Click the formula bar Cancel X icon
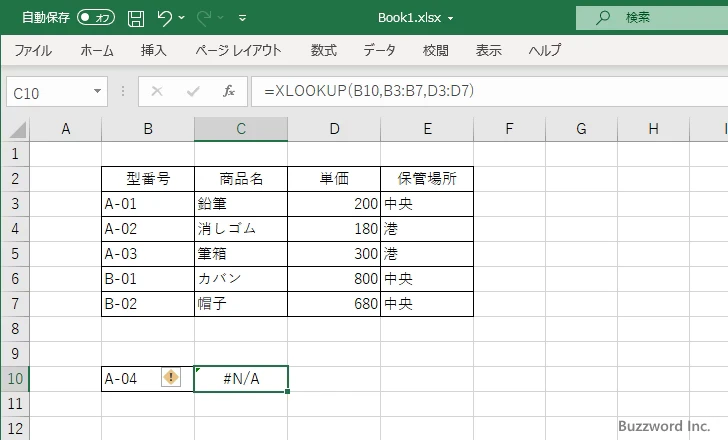Screen dimensions: 728x440 [x=157, y=91]
